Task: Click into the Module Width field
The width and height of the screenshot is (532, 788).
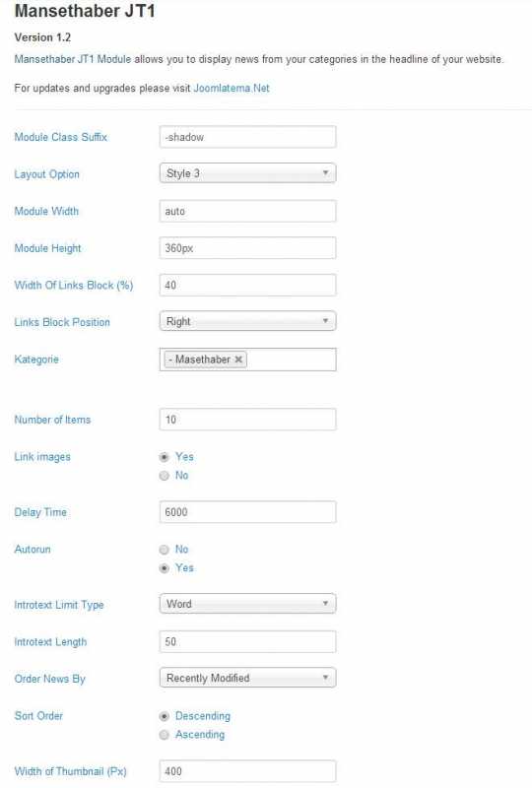Action: 248,211
